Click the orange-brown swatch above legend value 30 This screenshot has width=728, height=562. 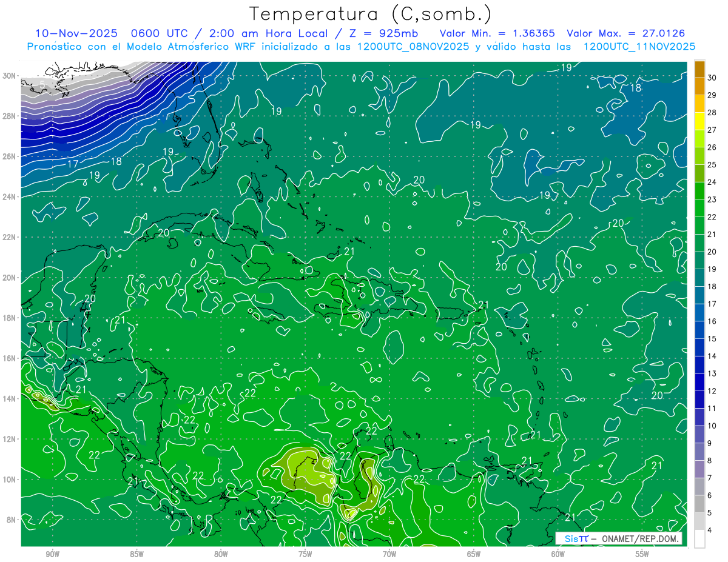(699, 69)
